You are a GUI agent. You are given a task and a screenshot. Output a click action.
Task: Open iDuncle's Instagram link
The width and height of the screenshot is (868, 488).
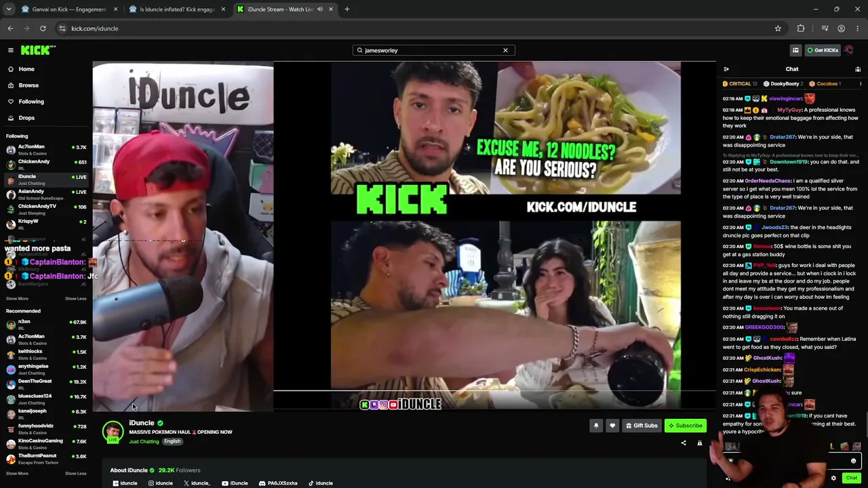[160, 483]
